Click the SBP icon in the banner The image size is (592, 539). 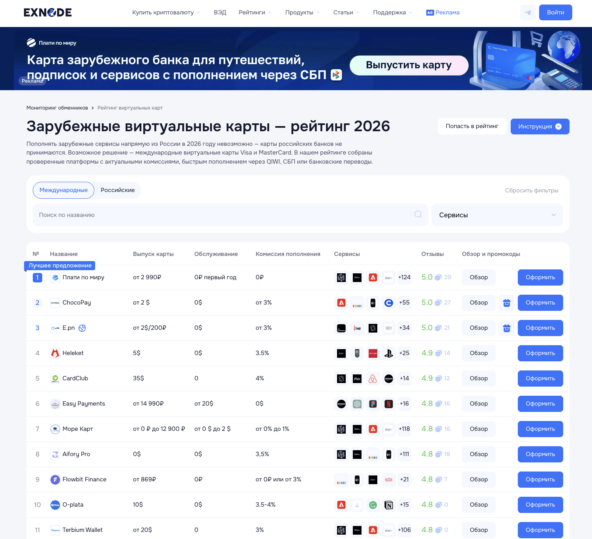[336, 75]
